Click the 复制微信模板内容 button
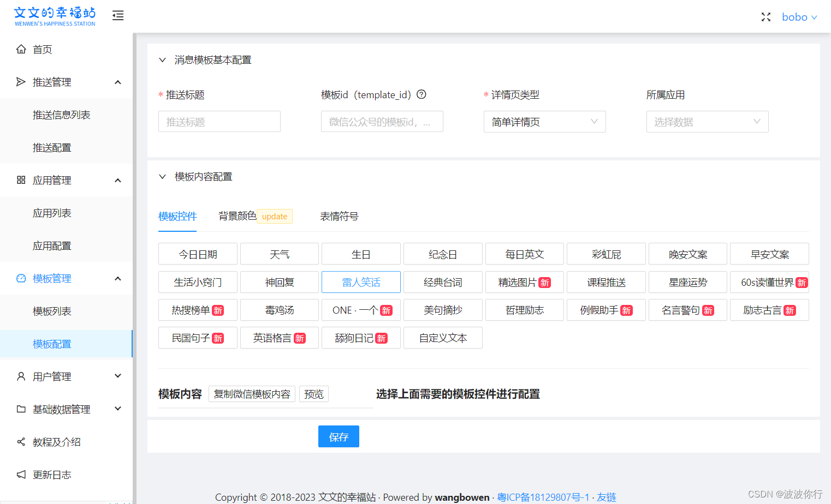The height and width of the screenshot is (504, 831). pyautogui.click(x=252, y=394)
